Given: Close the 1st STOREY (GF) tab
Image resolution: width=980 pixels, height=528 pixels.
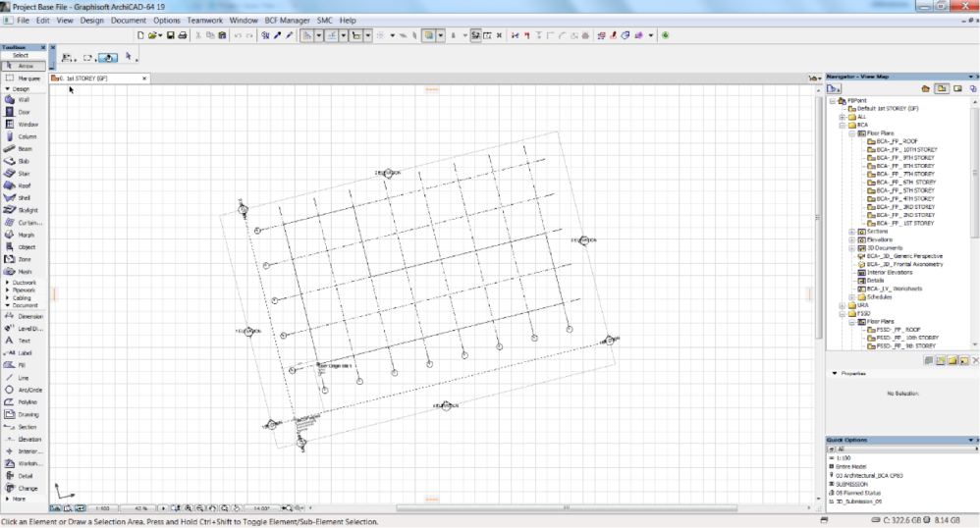Looking at the screenshot, I should 144,78.
